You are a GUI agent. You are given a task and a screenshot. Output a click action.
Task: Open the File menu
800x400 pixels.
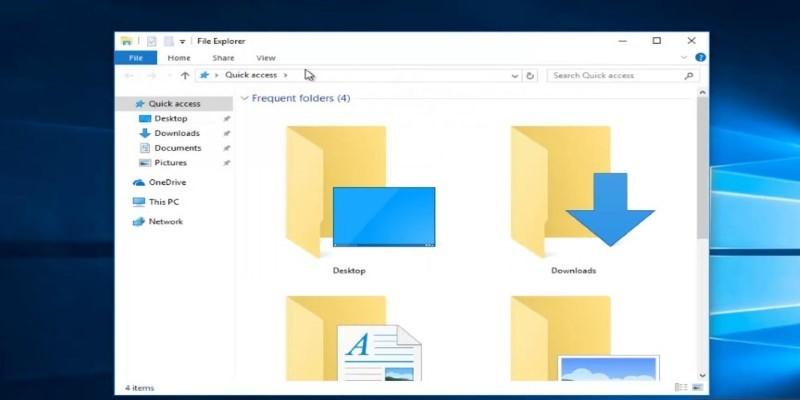coord(135,58)
